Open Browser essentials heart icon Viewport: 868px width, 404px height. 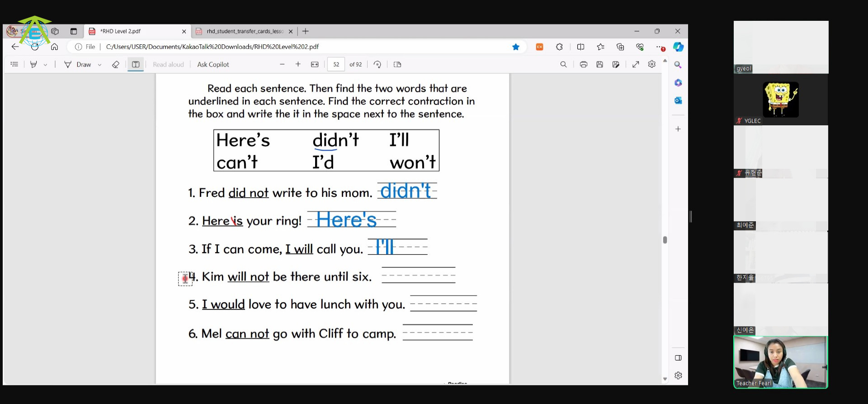tap(640, 47)
